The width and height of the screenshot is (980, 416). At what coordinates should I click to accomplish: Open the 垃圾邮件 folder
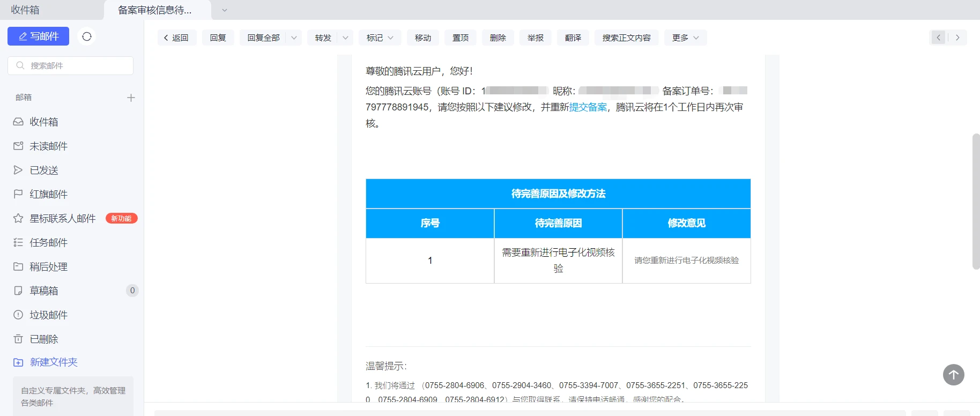[x=48, y=315]
